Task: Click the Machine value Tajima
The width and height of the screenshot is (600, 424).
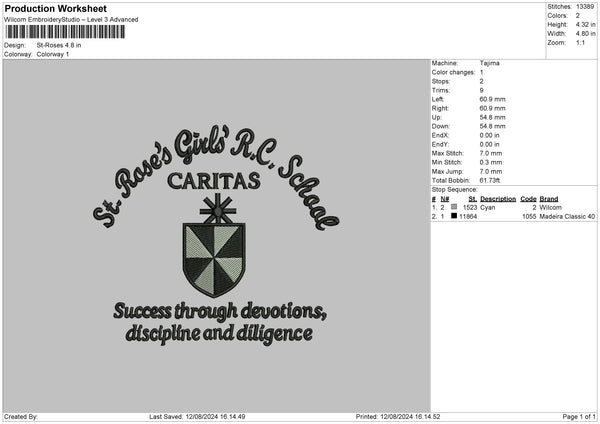Action: pyautogui.click(x=489, y=63)
